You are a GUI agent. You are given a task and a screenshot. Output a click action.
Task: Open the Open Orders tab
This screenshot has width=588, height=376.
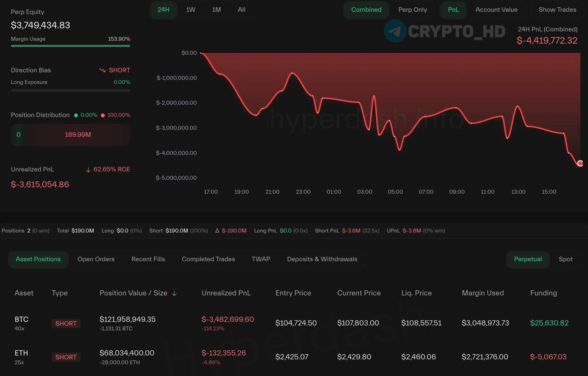(96, 259)
